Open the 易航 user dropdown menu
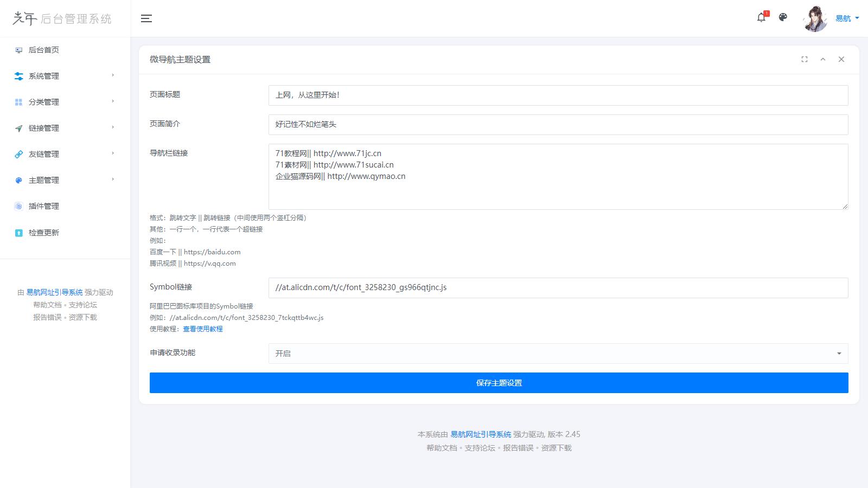The image size is (868, 488). [x=847, y=18]
